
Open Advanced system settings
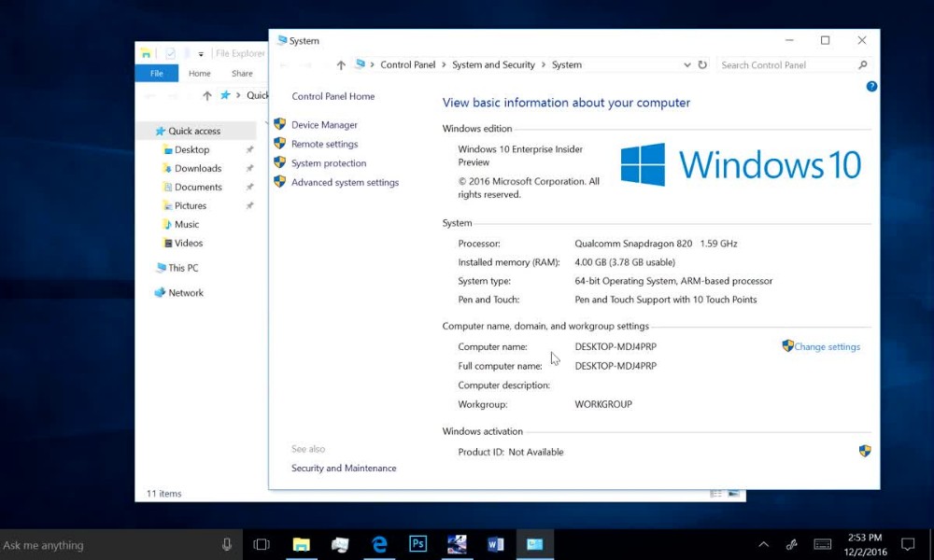[345, 183]
